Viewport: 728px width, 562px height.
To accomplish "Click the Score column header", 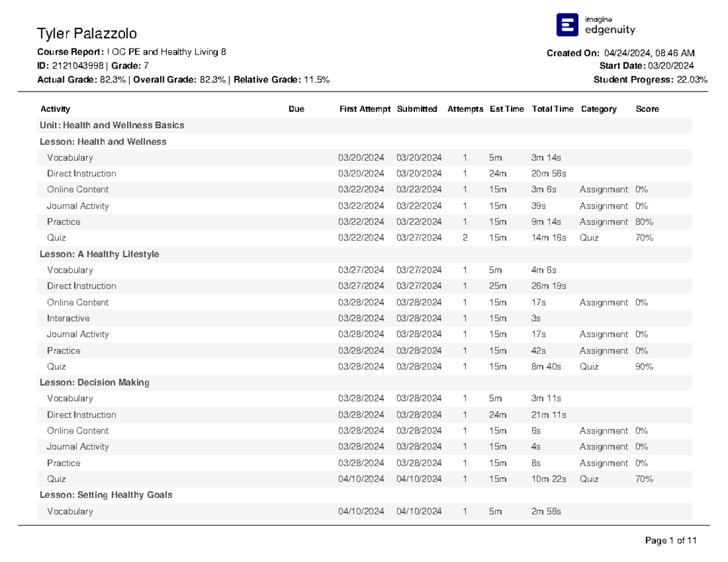I will click(646, 109).
